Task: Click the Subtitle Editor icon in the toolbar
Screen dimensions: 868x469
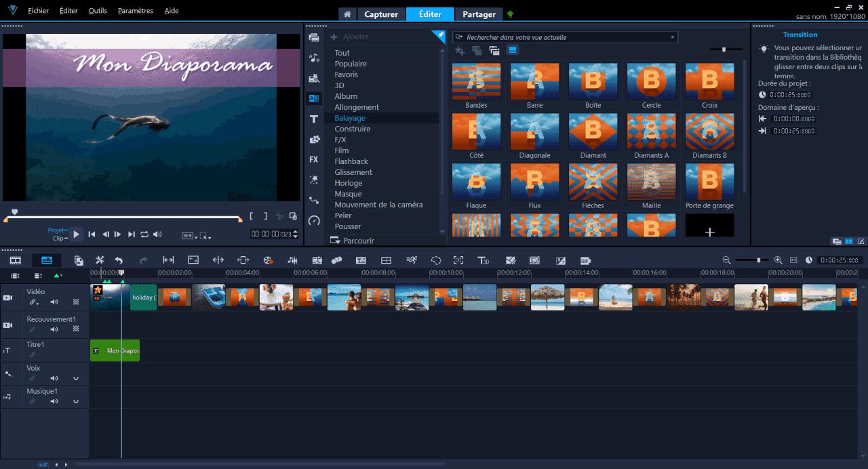Action: 361,260
